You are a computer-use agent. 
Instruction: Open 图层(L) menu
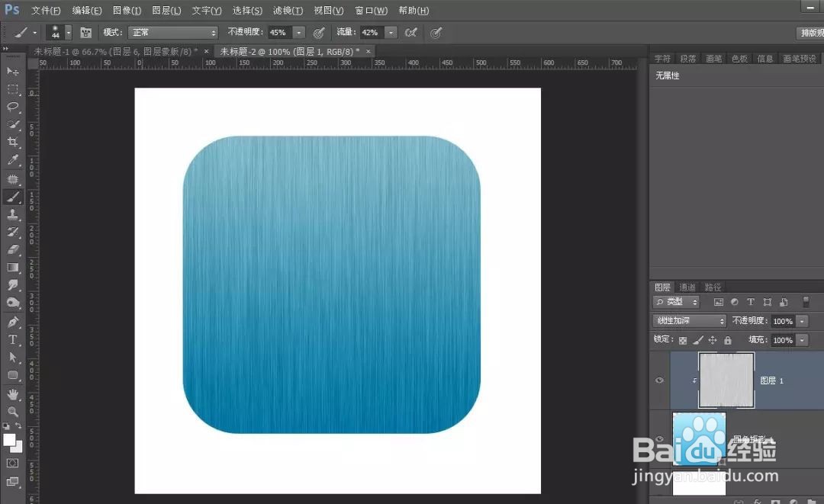(166, 10)
